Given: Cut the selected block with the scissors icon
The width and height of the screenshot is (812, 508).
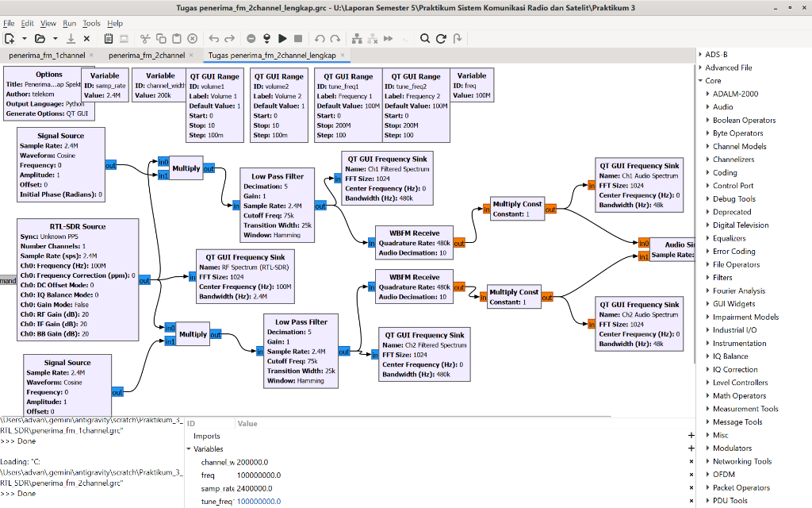Looking at the screenshot, I should click(x=145, y=38).
